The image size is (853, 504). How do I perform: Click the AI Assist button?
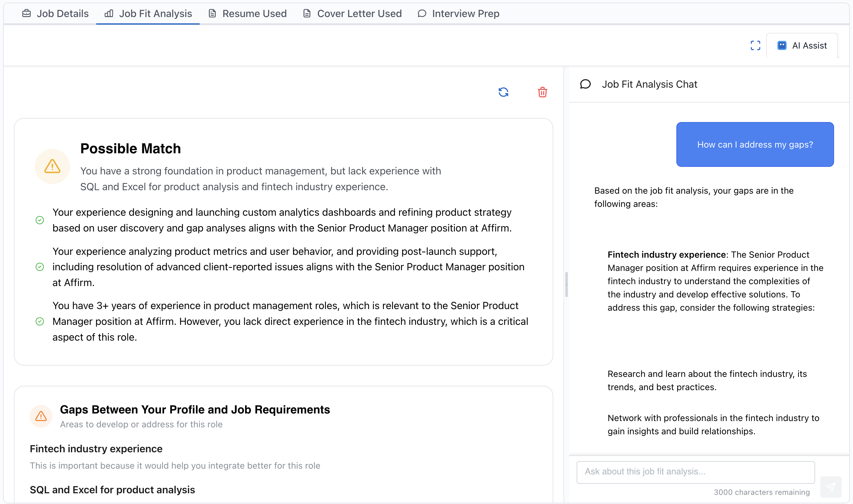pos(802,45)
